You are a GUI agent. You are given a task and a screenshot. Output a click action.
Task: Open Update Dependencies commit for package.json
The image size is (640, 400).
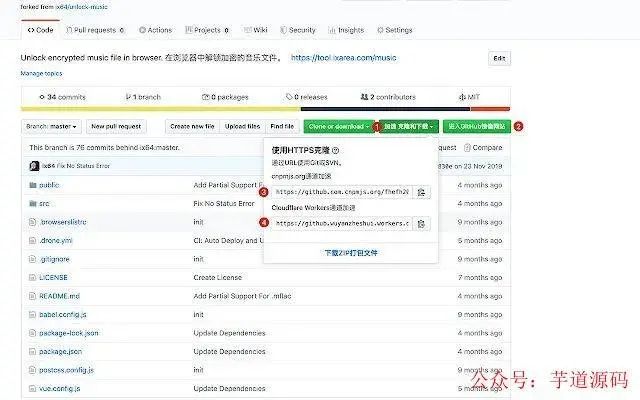click(229, 351)
